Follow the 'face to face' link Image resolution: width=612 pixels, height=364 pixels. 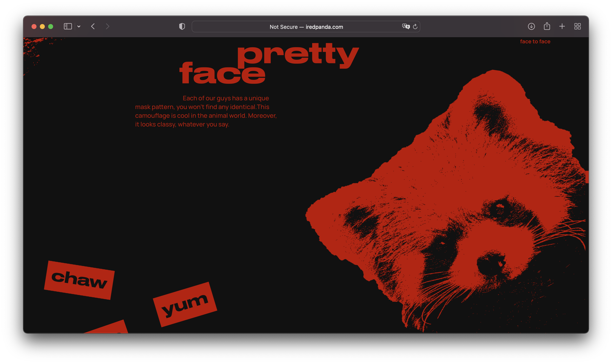(x=535, y=41)
